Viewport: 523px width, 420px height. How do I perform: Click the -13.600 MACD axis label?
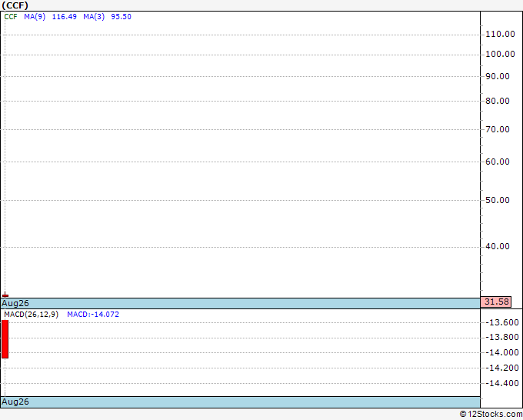502,322
